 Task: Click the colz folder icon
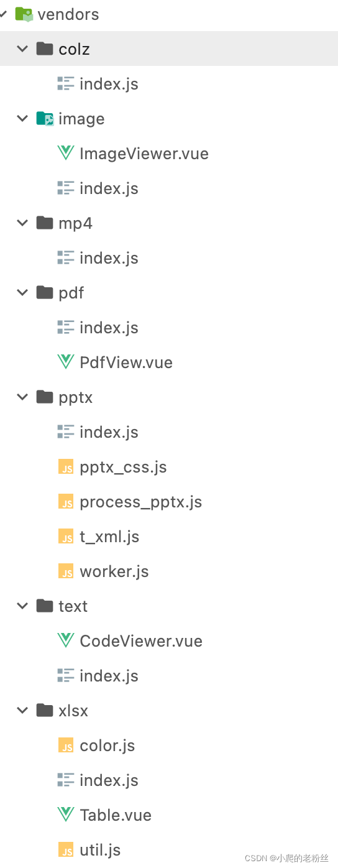(45, 48)
